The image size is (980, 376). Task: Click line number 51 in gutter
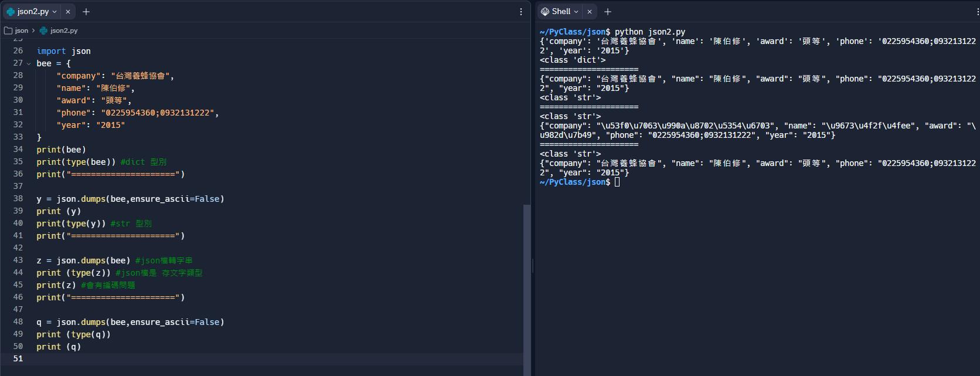[x=18, y=359]
